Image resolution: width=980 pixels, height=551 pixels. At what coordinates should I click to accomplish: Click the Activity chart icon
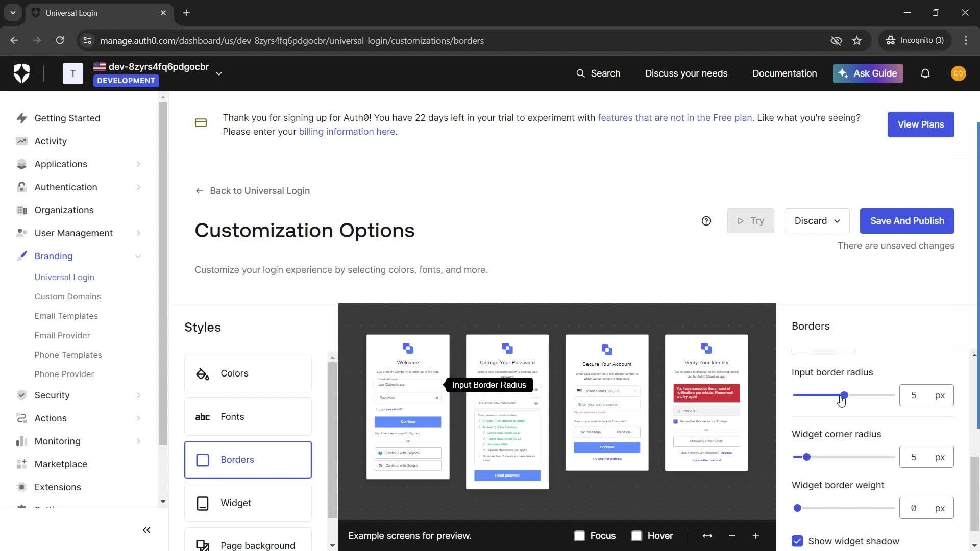click(21, 141)
